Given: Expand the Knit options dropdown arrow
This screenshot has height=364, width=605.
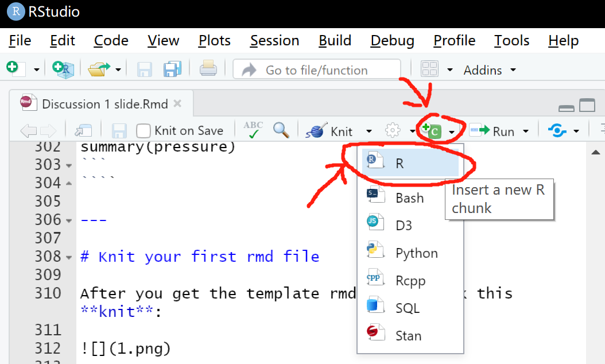Looking at the screenshot, I should (369, 131).
